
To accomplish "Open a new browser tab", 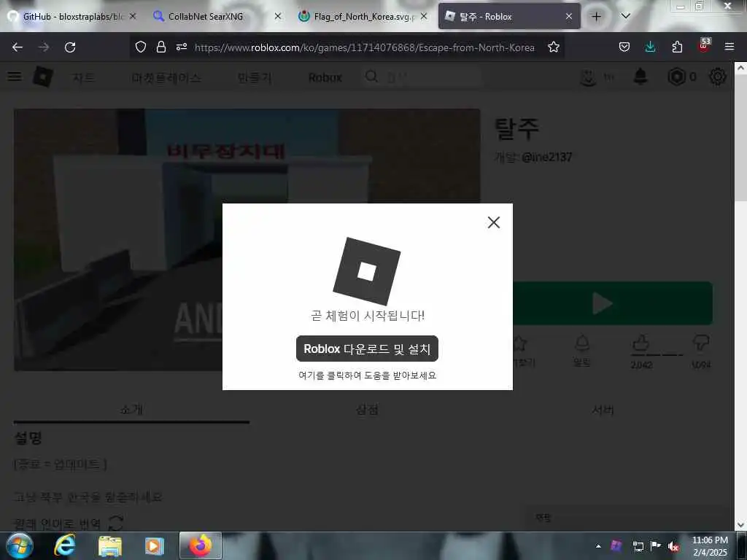I will coord(596,17).
